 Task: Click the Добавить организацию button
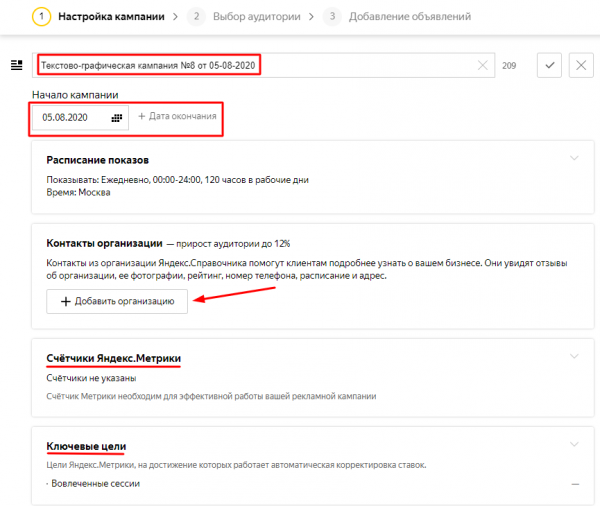117,302
